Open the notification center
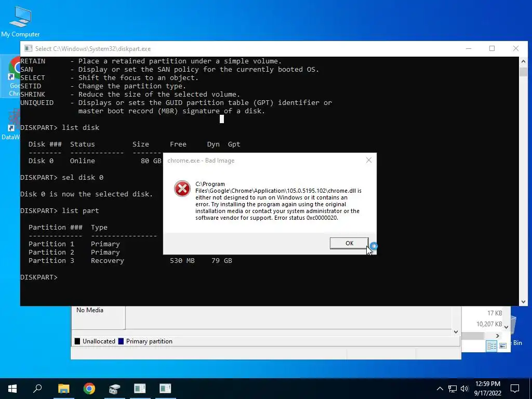The image size is (532, 399). click(515, 389)
